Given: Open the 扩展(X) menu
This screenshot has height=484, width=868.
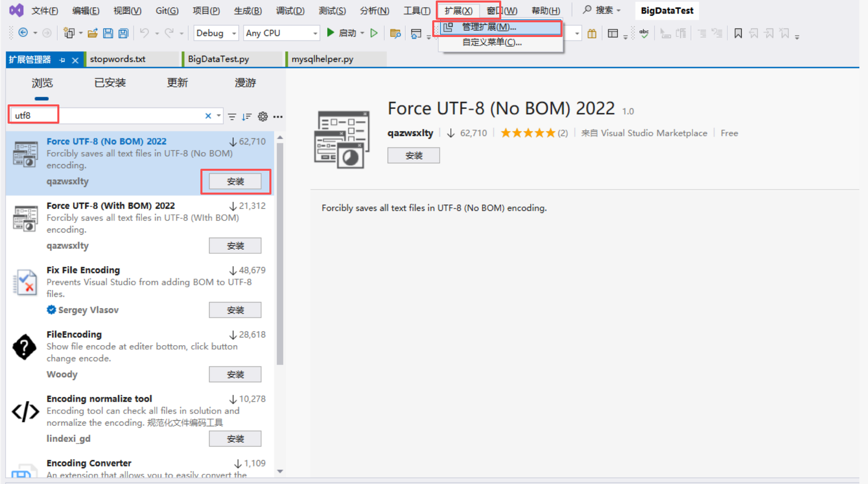Looking at the screenshot, I should [459, 11].
